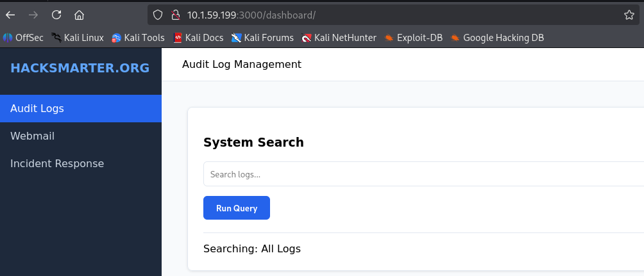Open the Kali Tools bookmark
The image size is (644, 276).
[x=138, y=38]
